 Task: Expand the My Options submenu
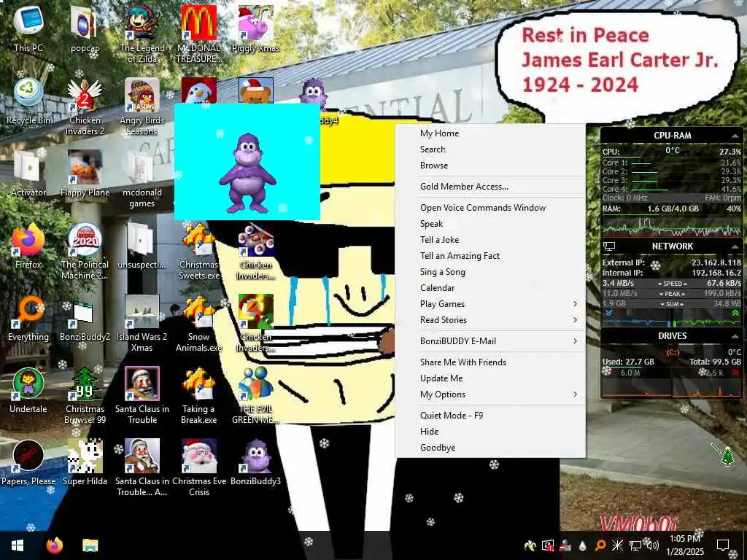coord(491,394)
